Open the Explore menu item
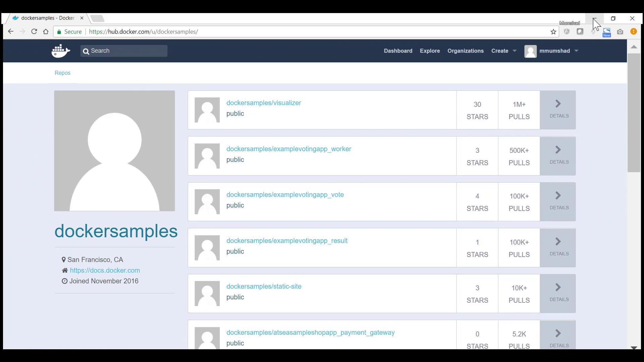The height and width of the screenshot is (362, 644). [430, 51]
